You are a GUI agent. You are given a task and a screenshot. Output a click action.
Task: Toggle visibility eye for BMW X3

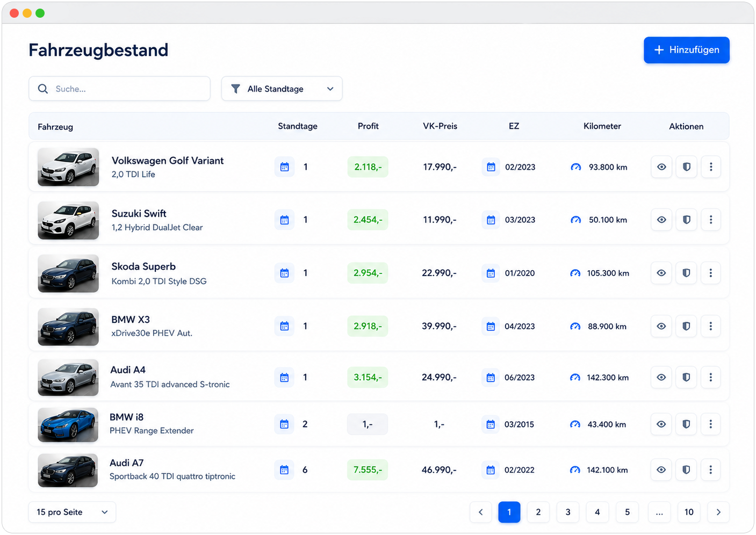661,326
